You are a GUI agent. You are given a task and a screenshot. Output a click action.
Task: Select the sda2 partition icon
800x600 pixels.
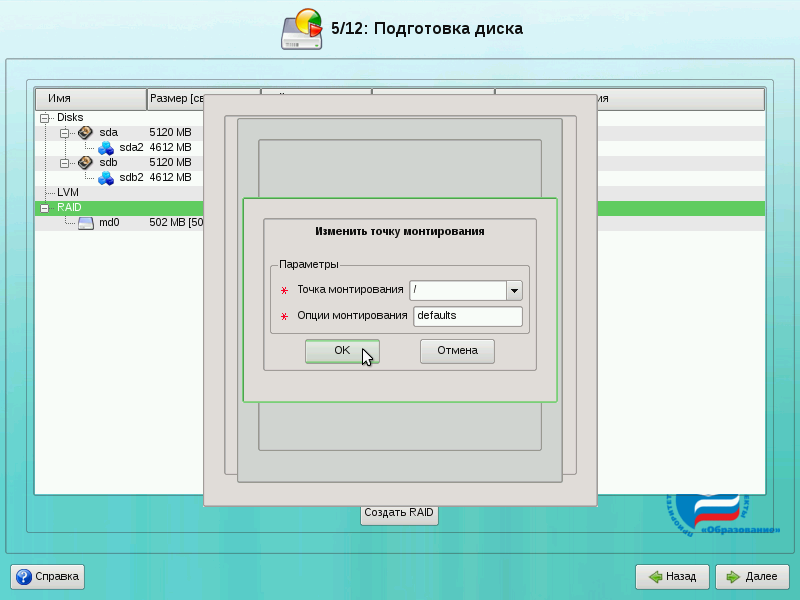pyautogui.click(x=105, y=147)
